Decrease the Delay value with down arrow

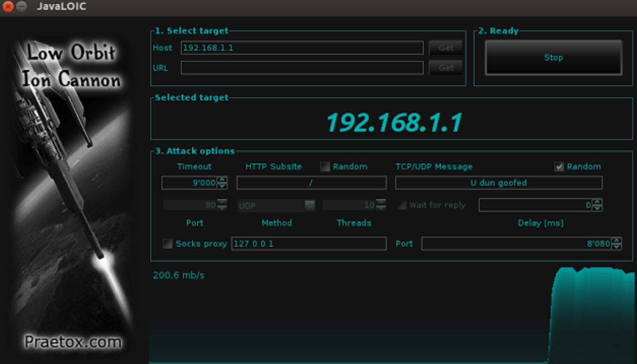[597, 208]
